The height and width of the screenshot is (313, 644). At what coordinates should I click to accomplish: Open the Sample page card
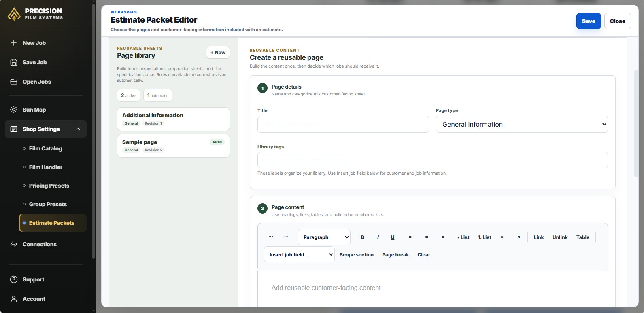coord(173,146)
